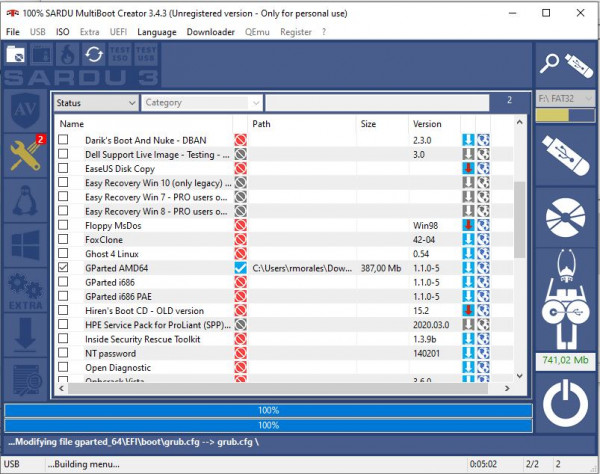
Task: Open the Status filter dropdown
Action: [x=96, y=103]
